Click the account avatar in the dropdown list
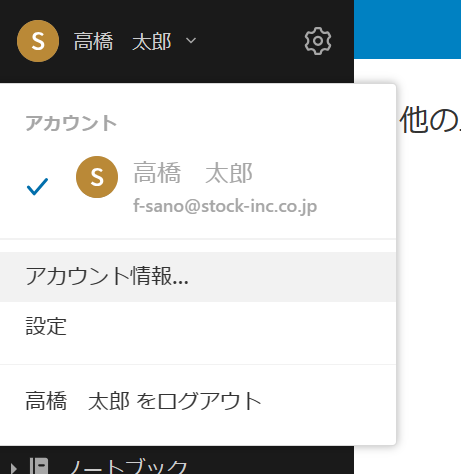This screenshot has width=461, height=474. pos(97,177)
